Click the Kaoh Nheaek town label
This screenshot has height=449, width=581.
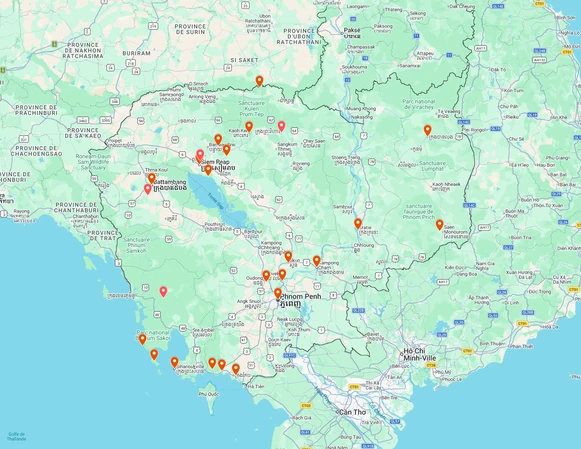(x=446, y=186)
